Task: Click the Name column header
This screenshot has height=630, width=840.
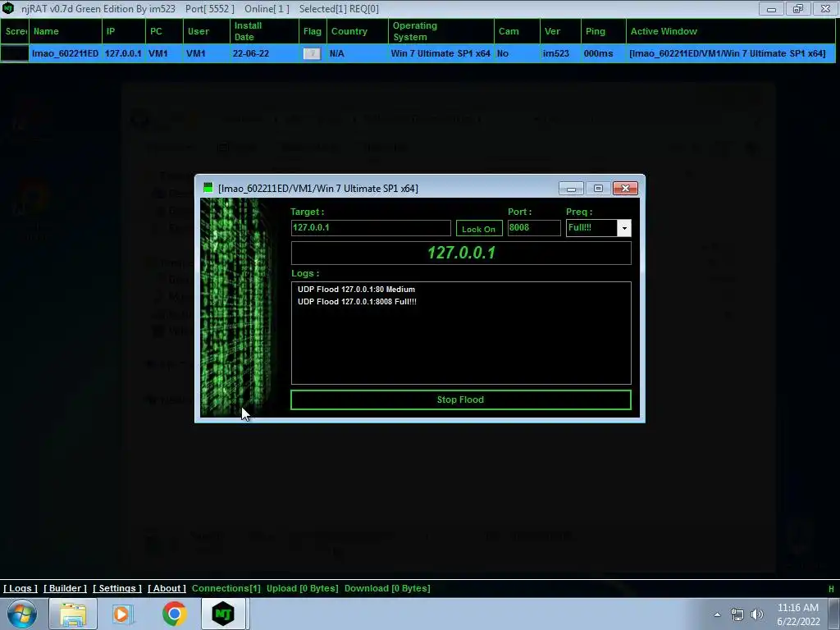Action: 66,31
